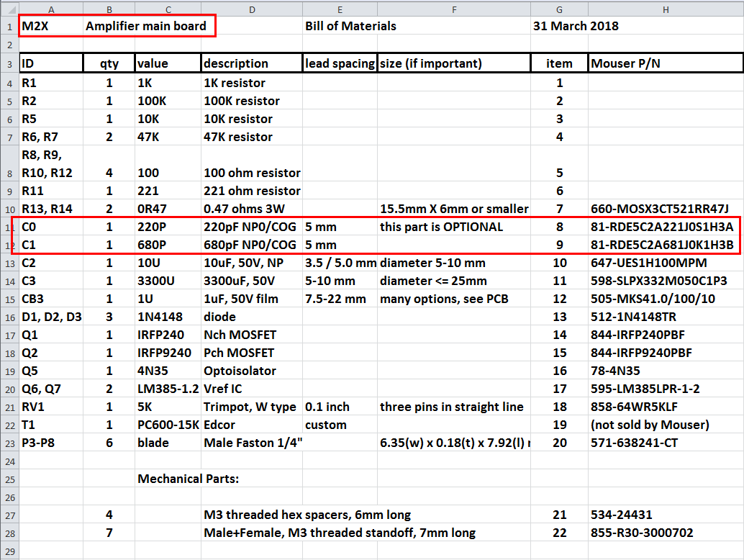
Task: Select the 'item' header cell
Action: coord(559,63)
